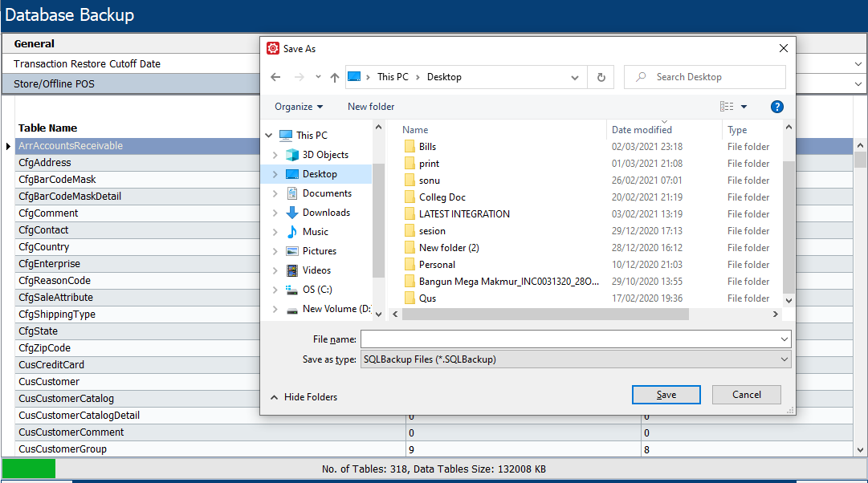Click the navigation pane vertical scrollbar
868x483 pixels.
point(379,220)
